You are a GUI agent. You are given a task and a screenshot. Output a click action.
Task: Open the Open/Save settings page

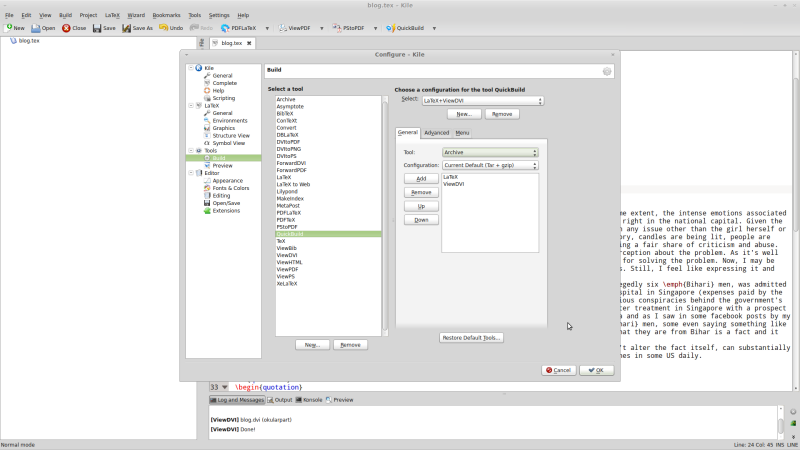point(226,203)
